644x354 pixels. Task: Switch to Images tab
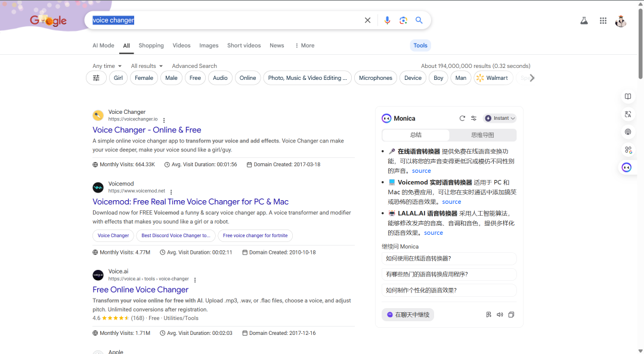click(209, 45)
